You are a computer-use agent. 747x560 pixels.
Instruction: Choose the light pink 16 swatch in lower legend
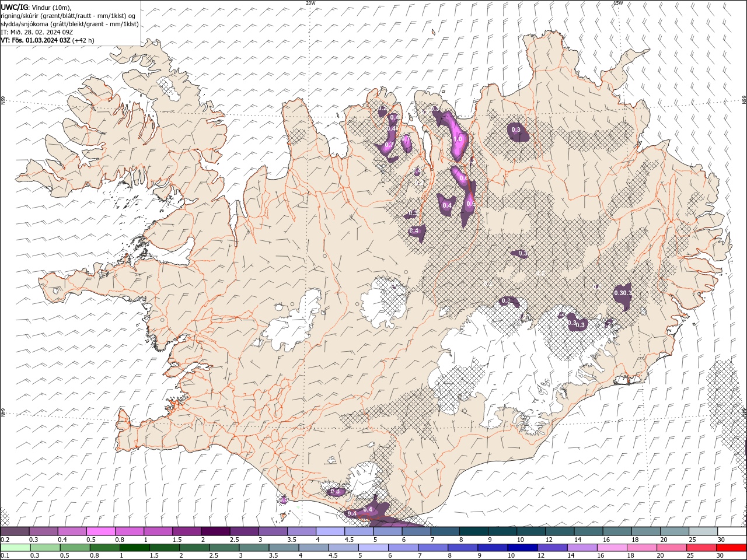click(612, 548)
